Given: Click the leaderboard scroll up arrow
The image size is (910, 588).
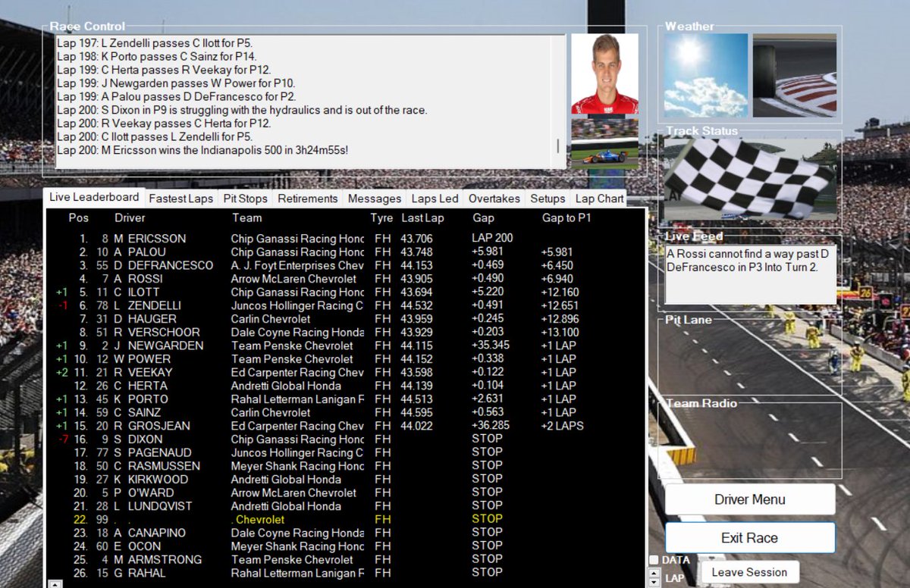Looking at the screenshot, I should point(54,584).
